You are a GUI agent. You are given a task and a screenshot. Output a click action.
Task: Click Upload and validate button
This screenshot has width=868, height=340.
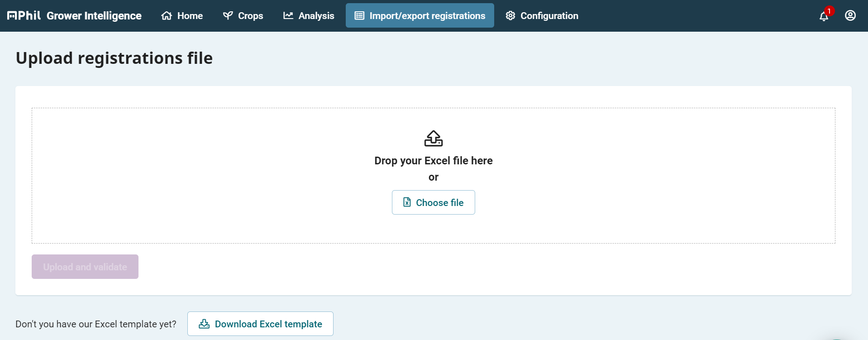(85, 267)
